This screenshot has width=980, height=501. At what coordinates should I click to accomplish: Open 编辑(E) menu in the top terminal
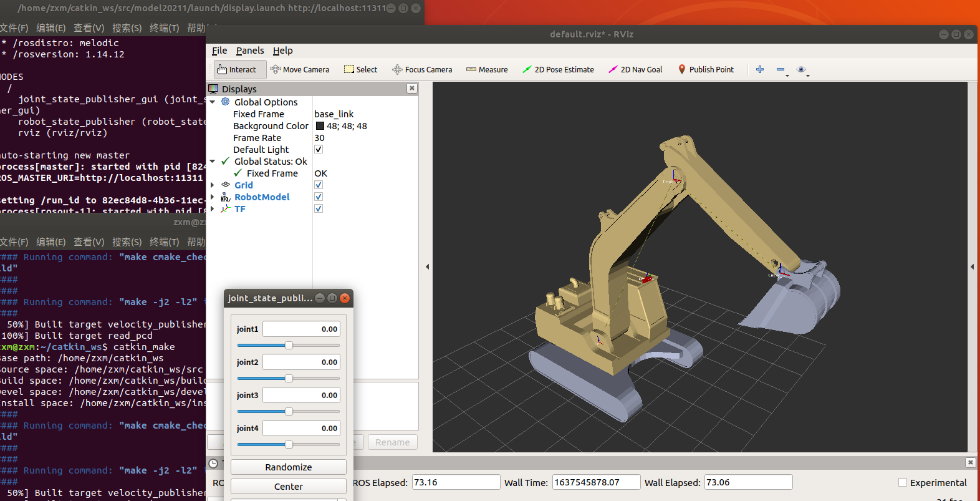(50, 27)
